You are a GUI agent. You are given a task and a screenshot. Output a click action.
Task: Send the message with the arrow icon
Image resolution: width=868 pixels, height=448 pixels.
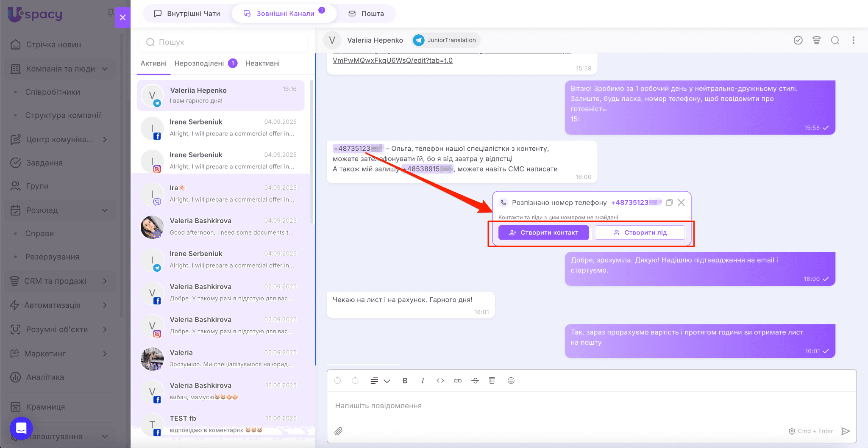[x=846, y=431]
